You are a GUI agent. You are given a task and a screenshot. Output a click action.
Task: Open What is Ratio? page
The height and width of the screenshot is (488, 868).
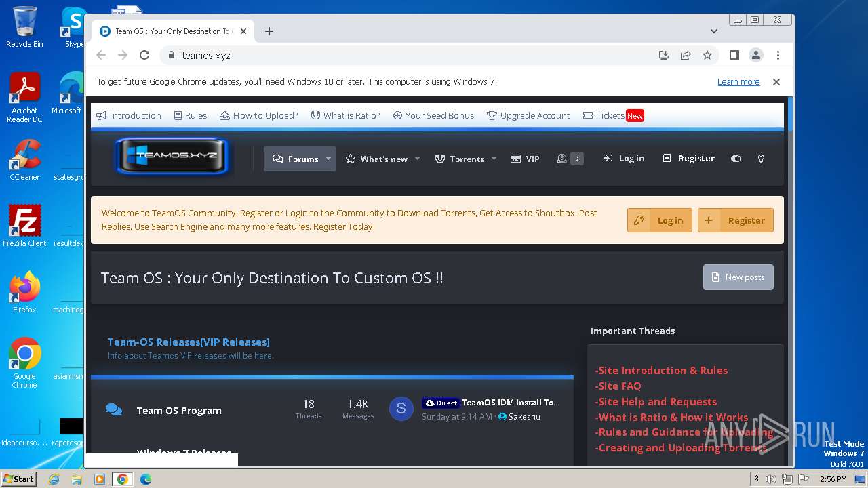click(x=345, y=115)
